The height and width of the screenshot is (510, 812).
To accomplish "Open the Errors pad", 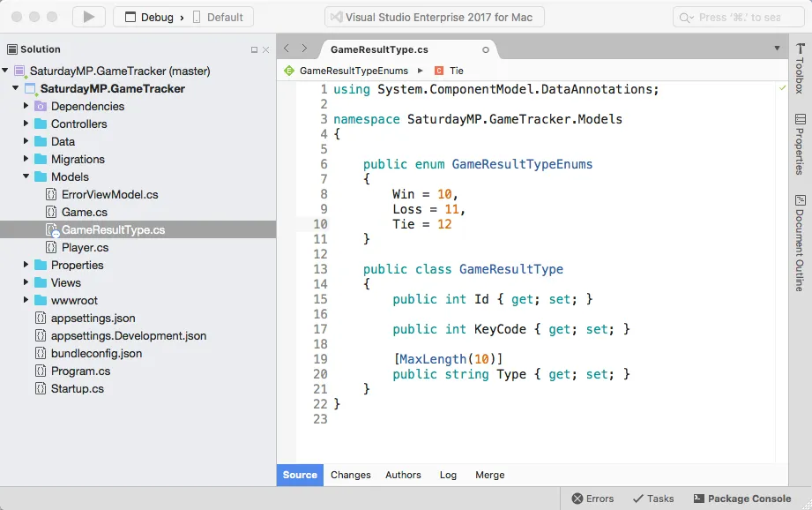I will (592, 499).
